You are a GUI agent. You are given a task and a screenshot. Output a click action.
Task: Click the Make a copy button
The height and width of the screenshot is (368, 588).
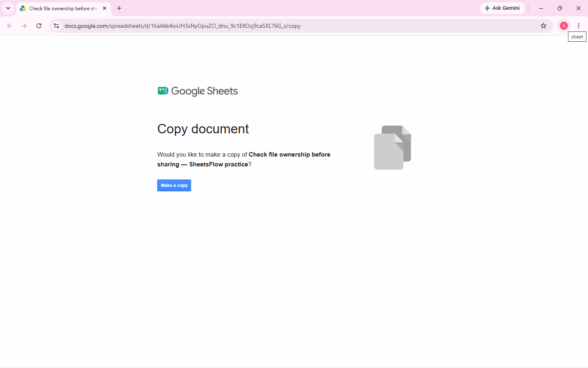click(x=174, y=186)
